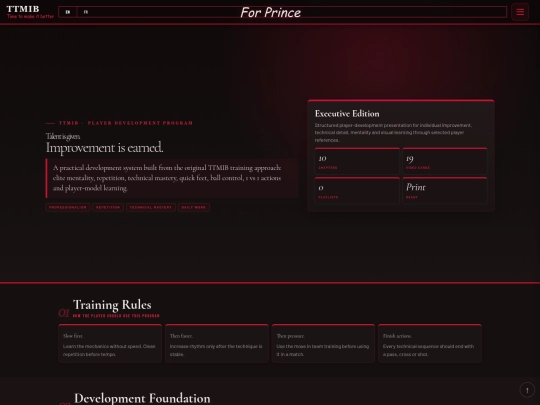The width and height of the screenshot is (540, 405).
Task: Open the 19 Video Cards stat card
Action: tap(445, 161)
